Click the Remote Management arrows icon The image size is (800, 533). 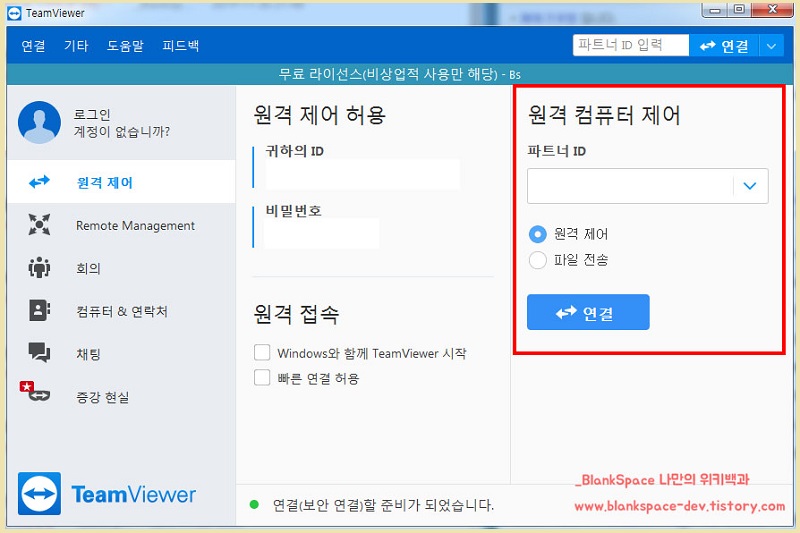click(39, 224)
